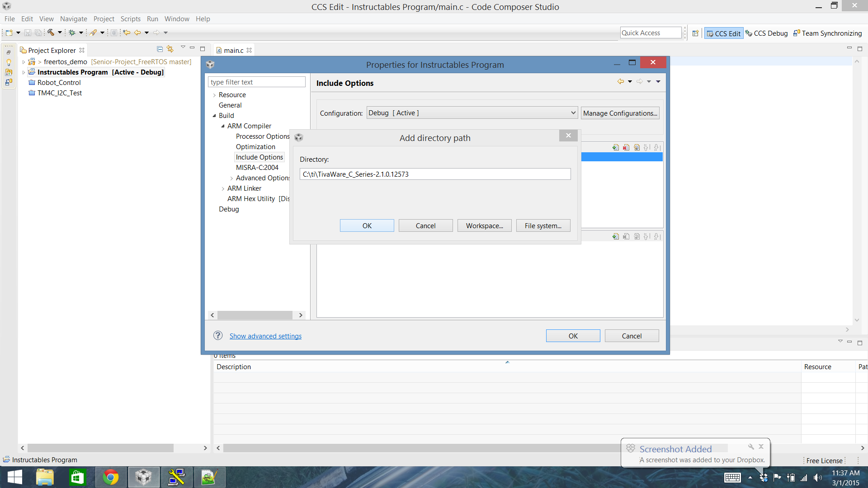Viewport: 868px width, 488px height.
Task: Delete entry in upper include path list
Action: click(626, 147)
